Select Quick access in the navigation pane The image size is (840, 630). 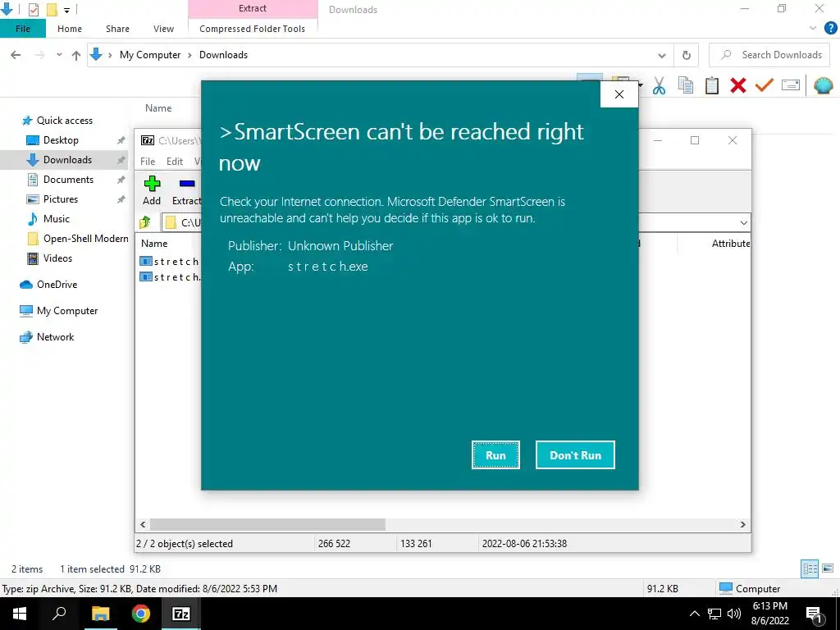64,121
